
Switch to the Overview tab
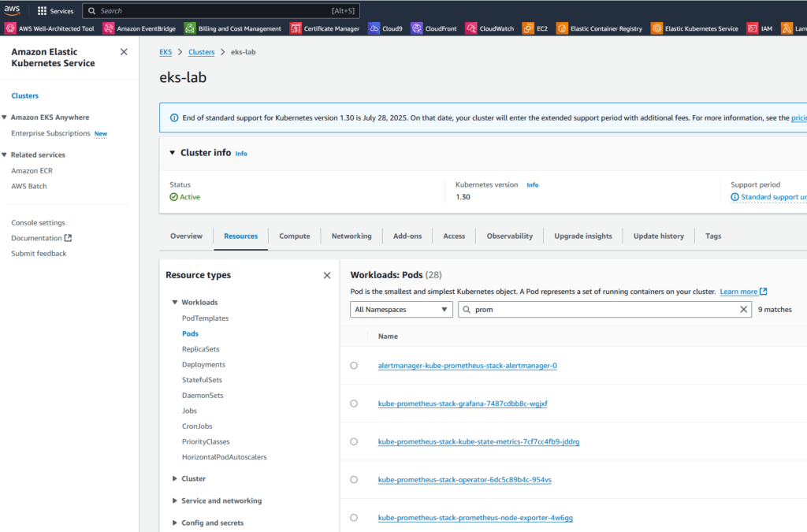point(186,236)
